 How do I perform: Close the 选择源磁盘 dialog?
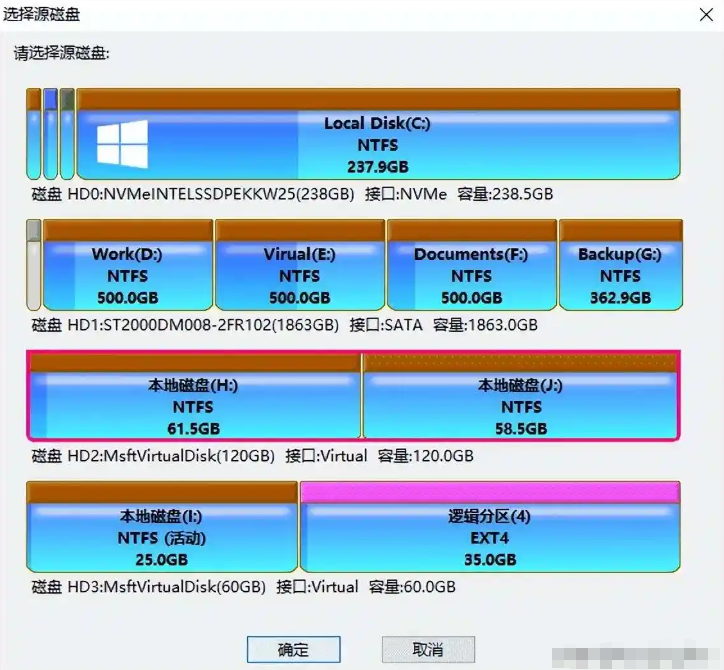[706, 15]
